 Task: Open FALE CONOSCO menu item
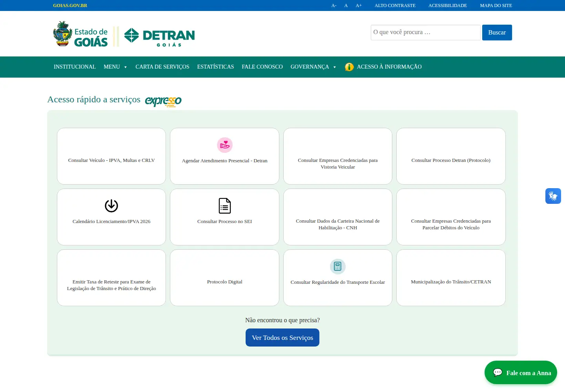[262, 67]
